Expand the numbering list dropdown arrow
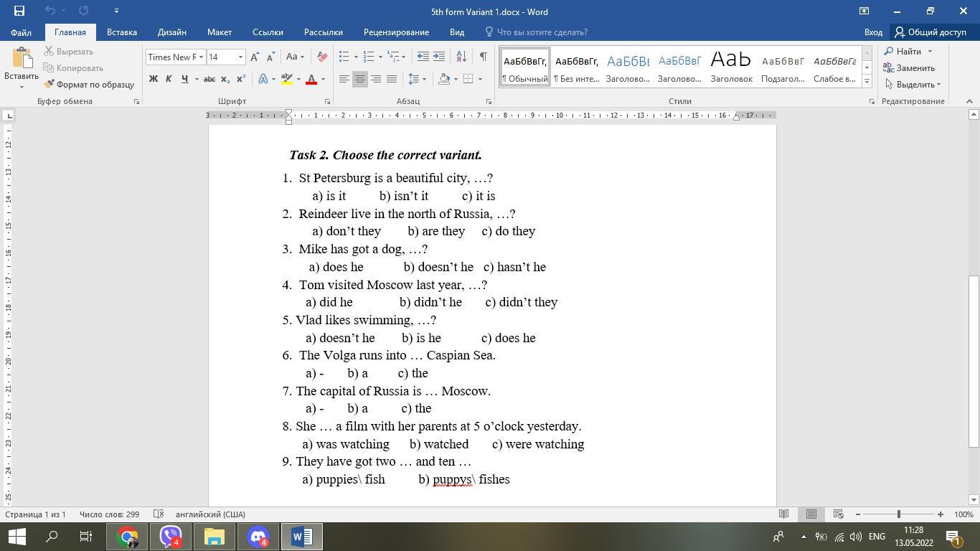This screenshot has height=551, width=980. pos(380,57)
